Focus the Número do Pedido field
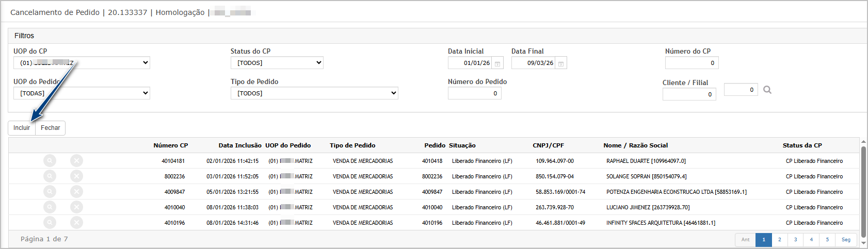 click(x=474, y=93)
